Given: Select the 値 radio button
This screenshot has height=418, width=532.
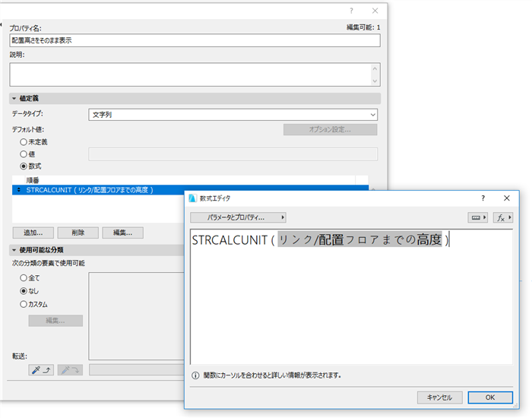Looking at the screenshot, I should click(24, 154).
